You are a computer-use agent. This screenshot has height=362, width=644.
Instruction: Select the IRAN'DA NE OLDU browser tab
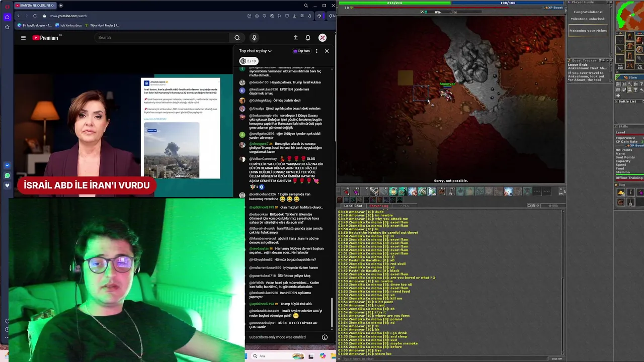coord(35,6)
